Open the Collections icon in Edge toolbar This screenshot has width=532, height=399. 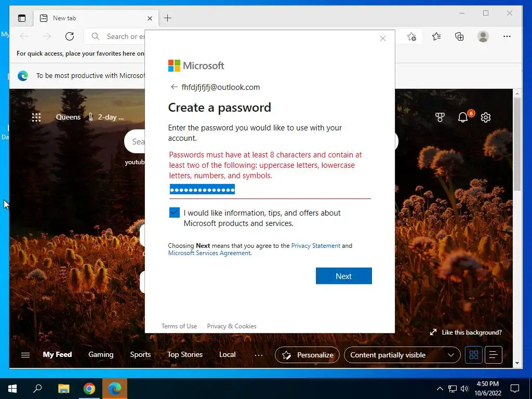click(459, 36)
